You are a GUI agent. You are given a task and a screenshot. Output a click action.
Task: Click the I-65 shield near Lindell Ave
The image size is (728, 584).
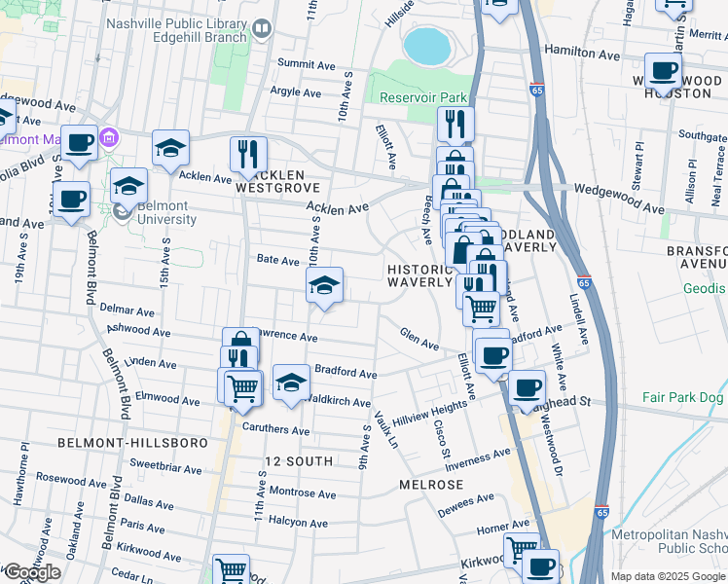click(x=584, y=282)
